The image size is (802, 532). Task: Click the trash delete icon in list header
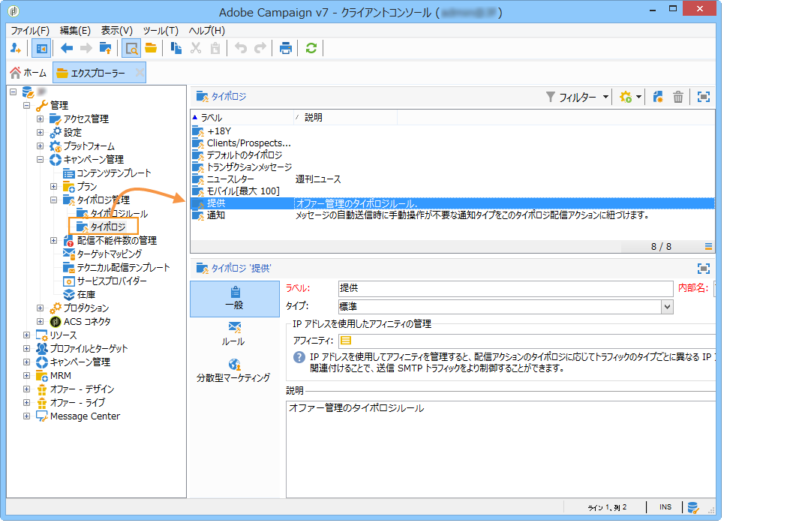(677, 97)
